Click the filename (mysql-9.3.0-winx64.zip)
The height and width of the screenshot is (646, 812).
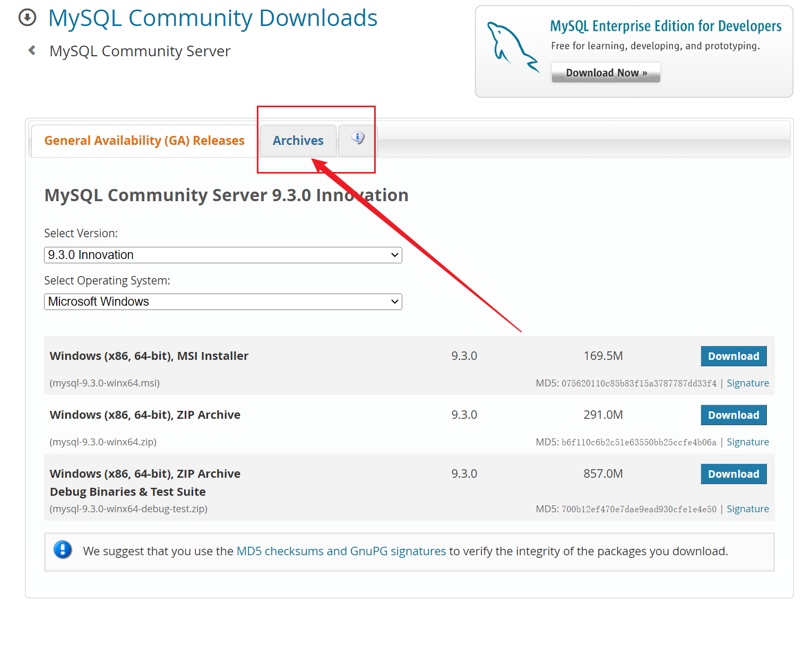tap(103, 442)
